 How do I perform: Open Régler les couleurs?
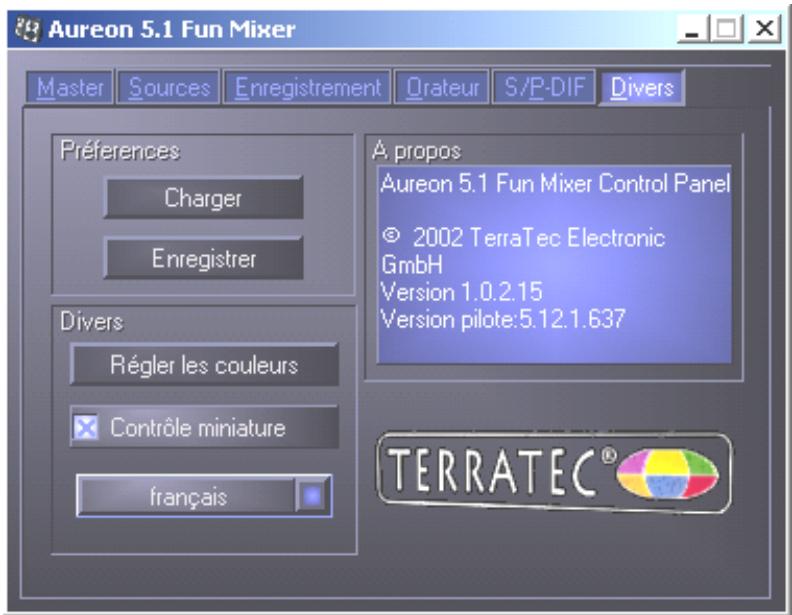[x=204, y=365]
